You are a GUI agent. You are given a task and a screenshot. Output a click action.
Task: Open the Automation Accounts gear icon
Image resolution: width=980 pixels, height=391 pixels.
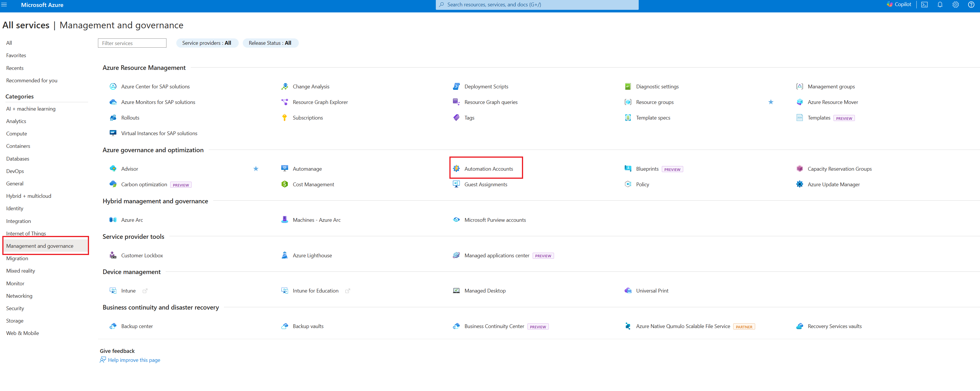click(x=456, y=169)
